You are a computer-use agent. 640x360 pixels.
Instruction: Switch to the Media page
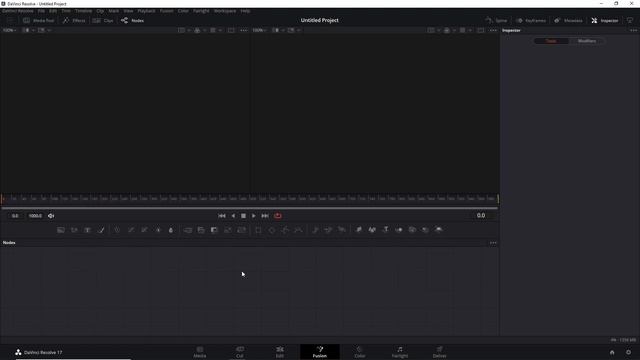[x=200, y=352]
